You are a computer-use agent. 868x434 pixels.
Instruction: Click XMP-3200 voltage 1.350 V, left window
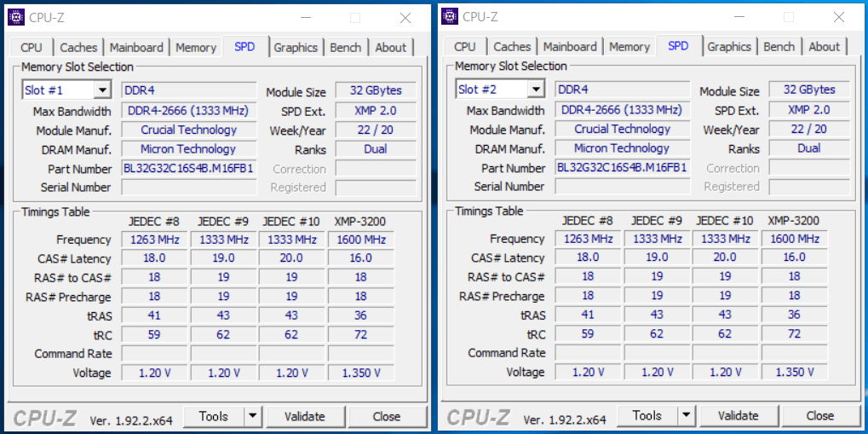(361, 373)
